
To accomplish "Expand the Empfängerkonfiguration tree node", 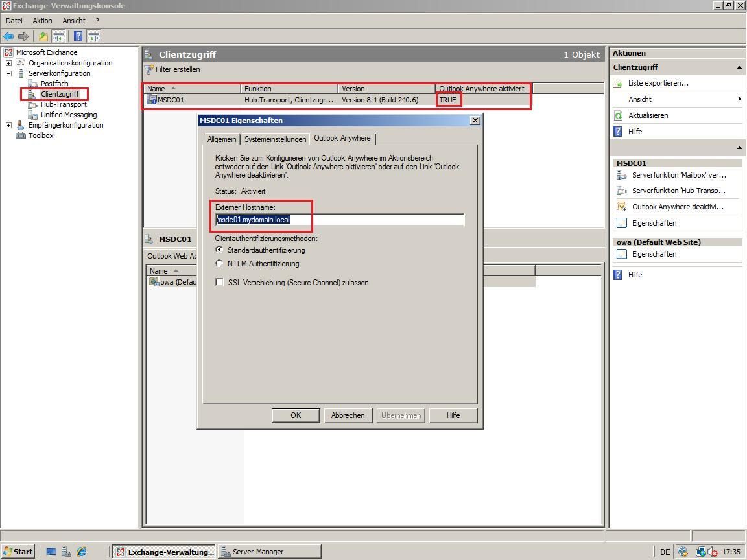I will click(x=8, y=125).
